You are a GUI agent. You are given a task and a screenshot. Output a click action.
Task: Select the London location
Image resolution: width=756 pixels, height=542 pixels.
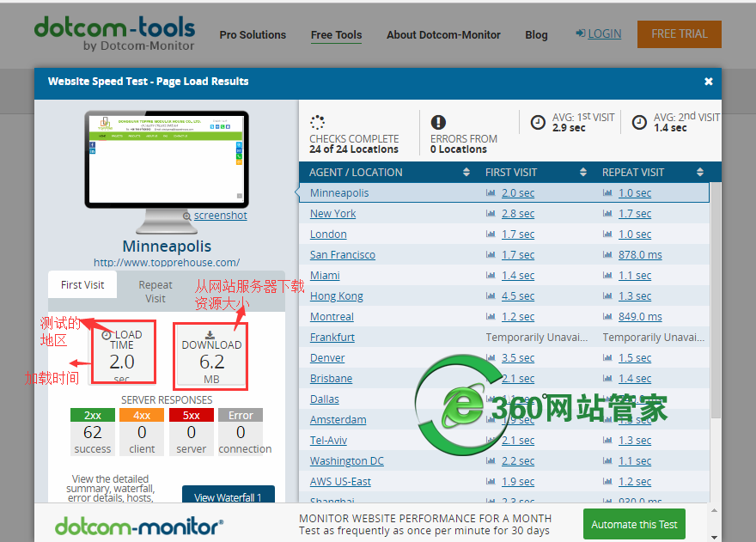[328, 234]
